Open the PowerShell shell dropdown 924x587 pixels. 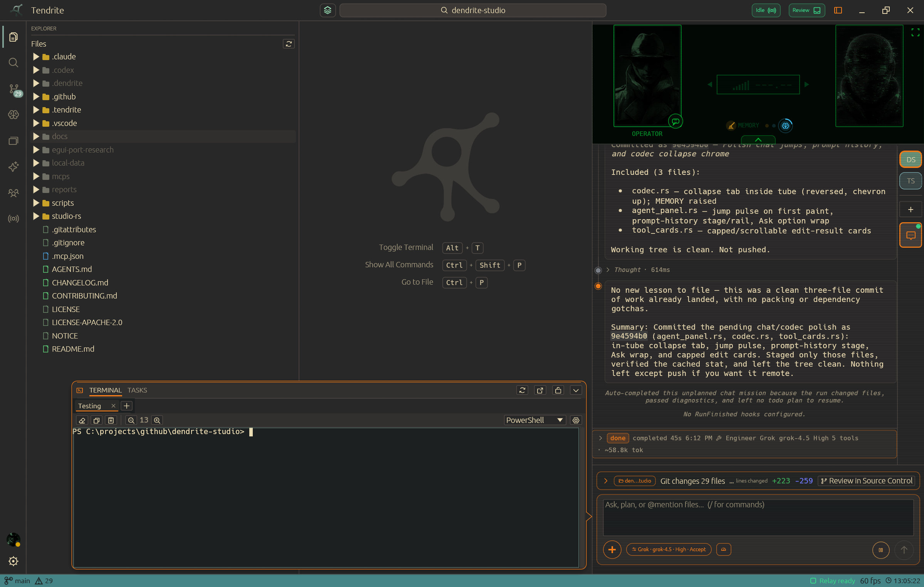click(x=535, y=420)
